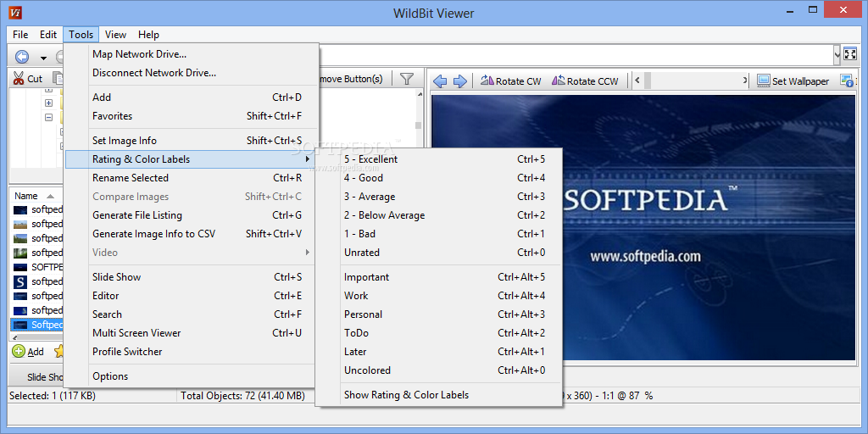Toggle Show Rating & Color Labels
This screenshot has width=868, height=434.
coord(439,395)
